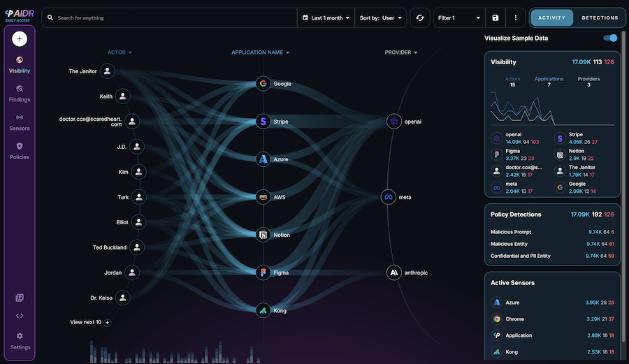Open the documentation library icon in sidebar
The width and height of the screenshot is (629, 364).
tap(20, 298)
